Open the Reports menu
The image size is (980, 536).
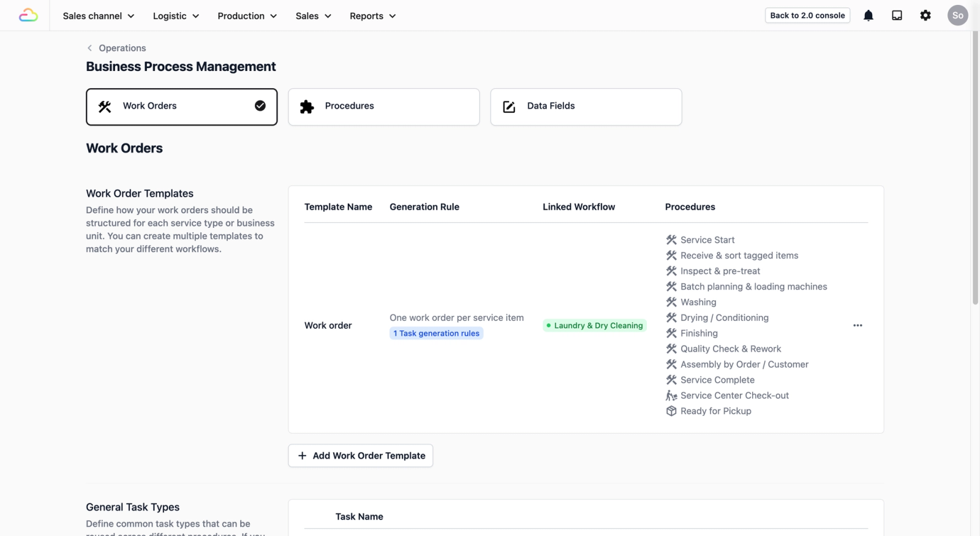(372, 16)
